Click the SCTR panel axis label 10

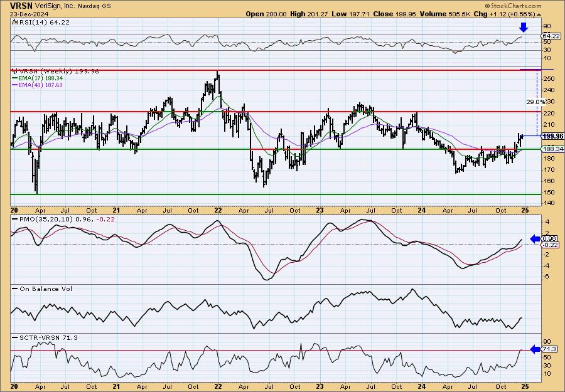[547, 374]
